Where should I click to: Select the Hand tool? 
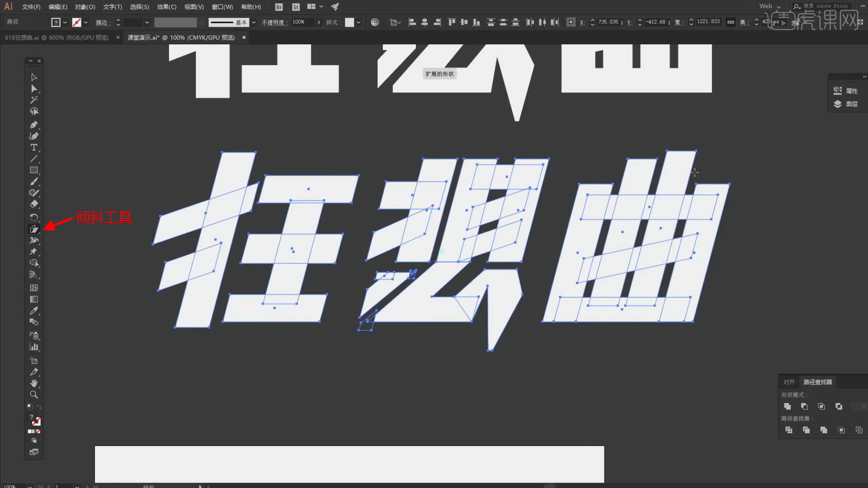(34, 383)
